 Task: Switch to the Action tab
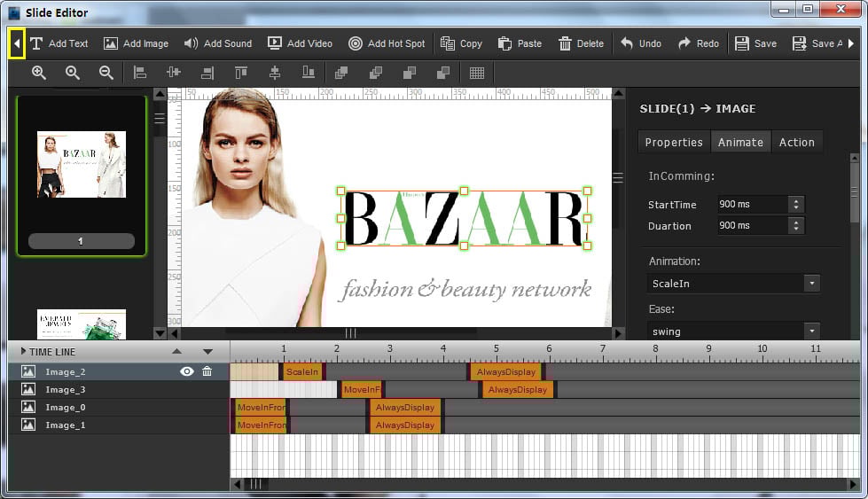tap(796, 142)
